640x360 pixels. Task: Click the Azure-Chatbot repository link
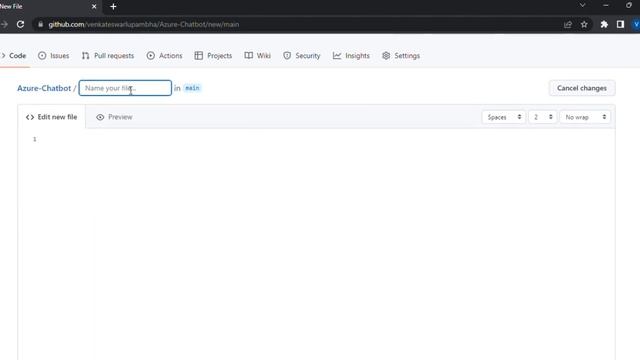(x=44, y=88)
